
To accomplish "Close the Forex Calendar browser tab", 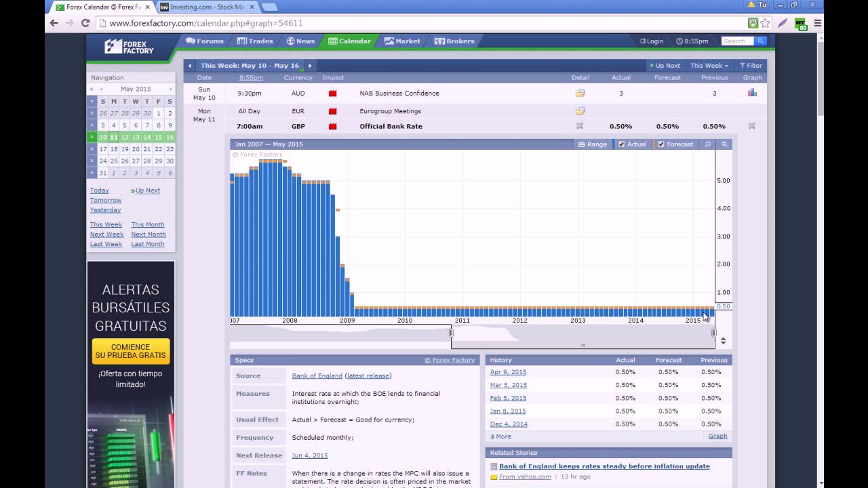I will [147, 7].
